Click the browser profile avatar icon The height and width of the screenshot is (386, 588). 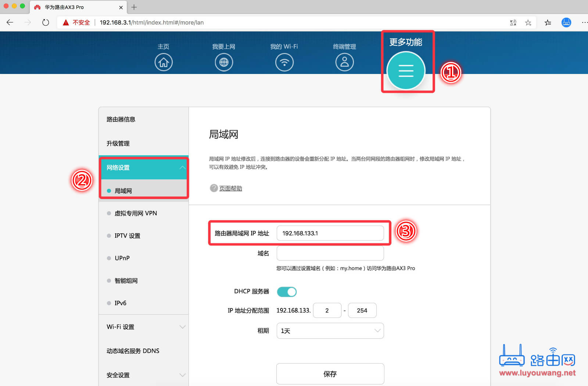click(566, 22)
